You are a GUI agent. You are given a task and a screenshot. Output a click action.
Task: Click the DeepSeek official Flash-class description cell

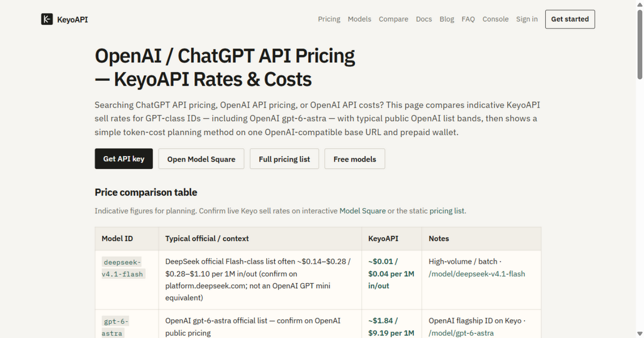click(x=260, y=280)
